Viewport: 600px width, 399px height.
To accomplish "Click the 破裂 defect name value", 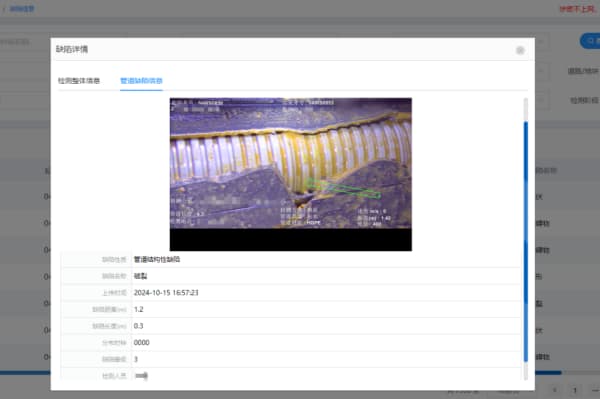I will (140, 276).
